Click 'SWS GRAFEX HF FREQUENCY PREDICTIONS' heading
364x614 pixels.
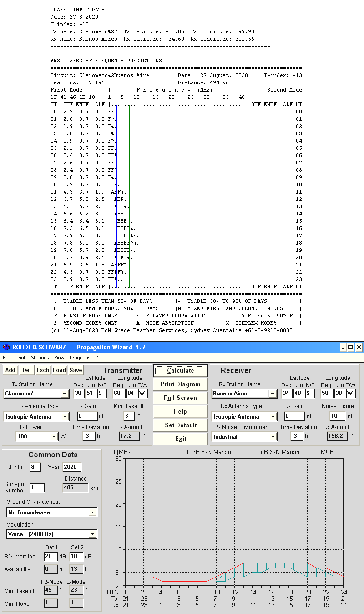click(x=106, y=61)
